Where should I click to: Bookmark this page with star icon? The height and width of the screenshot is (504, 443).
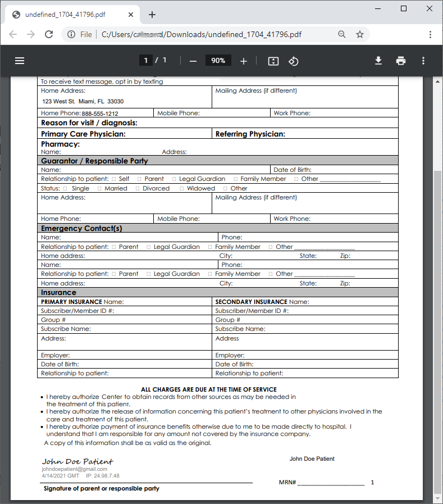tap(360, 34)
